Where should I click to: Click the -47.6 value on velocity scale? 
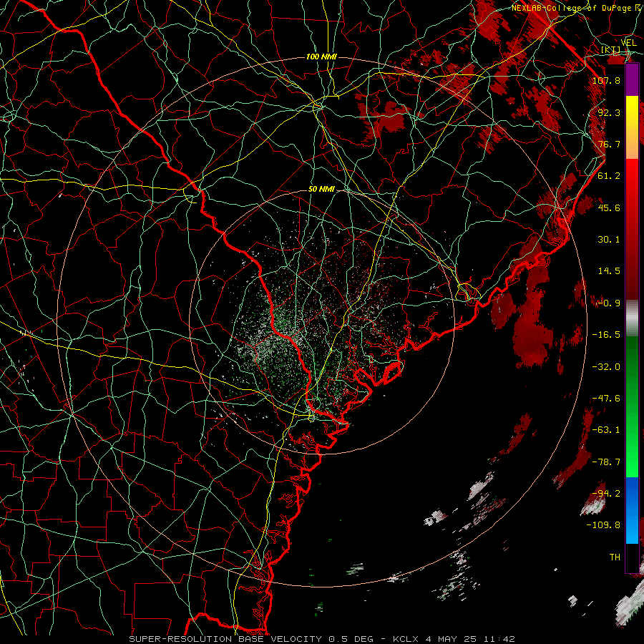click(606, 399)
